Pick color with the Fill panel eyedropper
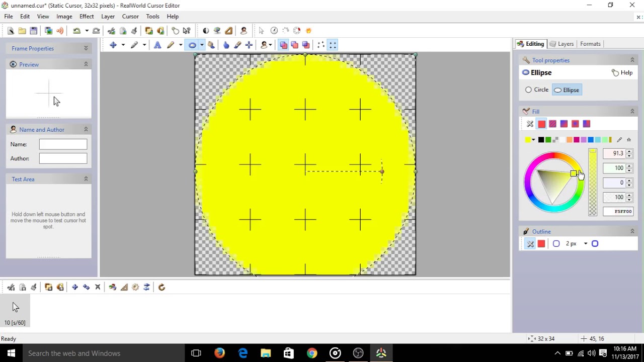Screen dimensions: 644x362 (619, 140)
